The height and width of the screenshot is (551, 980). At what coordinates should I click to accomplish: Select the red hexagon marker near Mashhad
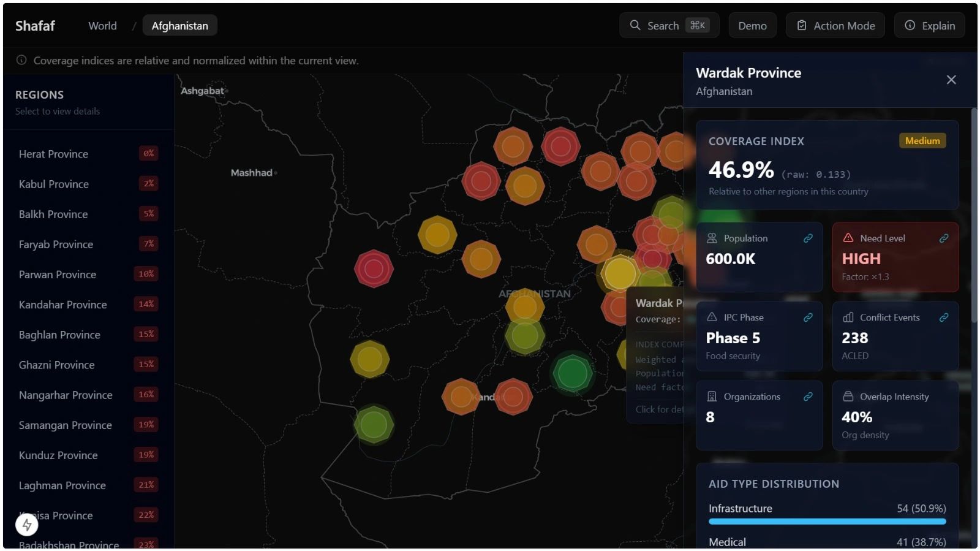(374, 268)
